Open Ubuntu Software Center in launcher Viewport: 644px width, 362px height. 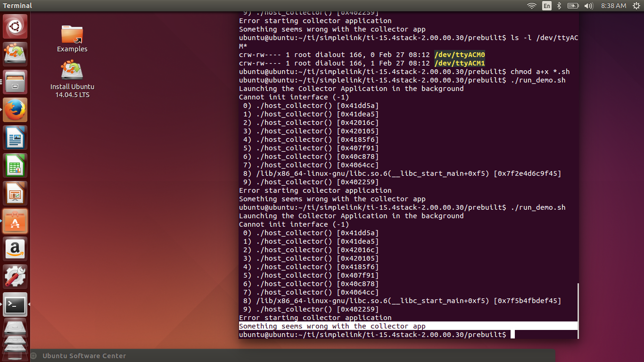pyautogui.click(x=16, y=221)
